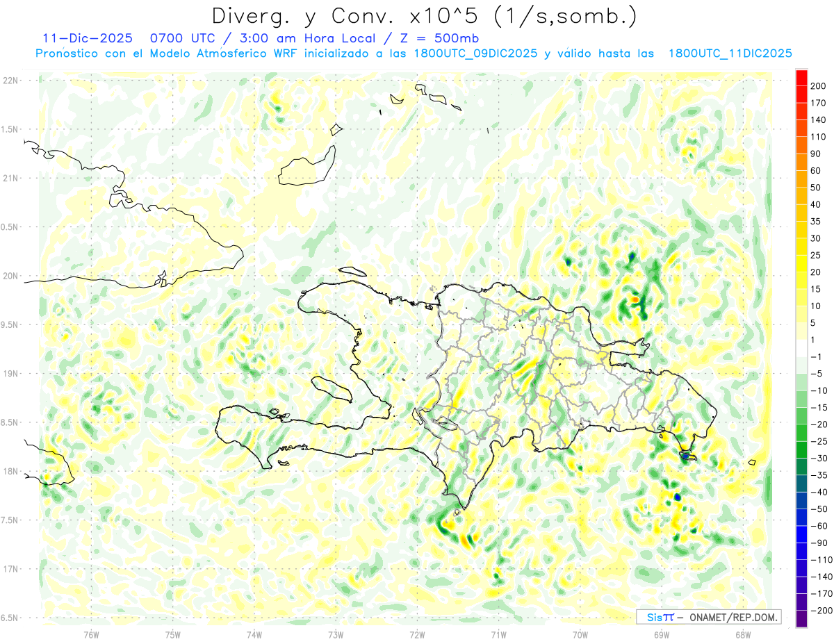Image resolution: width=834 pixels, height=644 pixels.
Task: Click the '-170' value on the color scale
Action: click(821, 593)
